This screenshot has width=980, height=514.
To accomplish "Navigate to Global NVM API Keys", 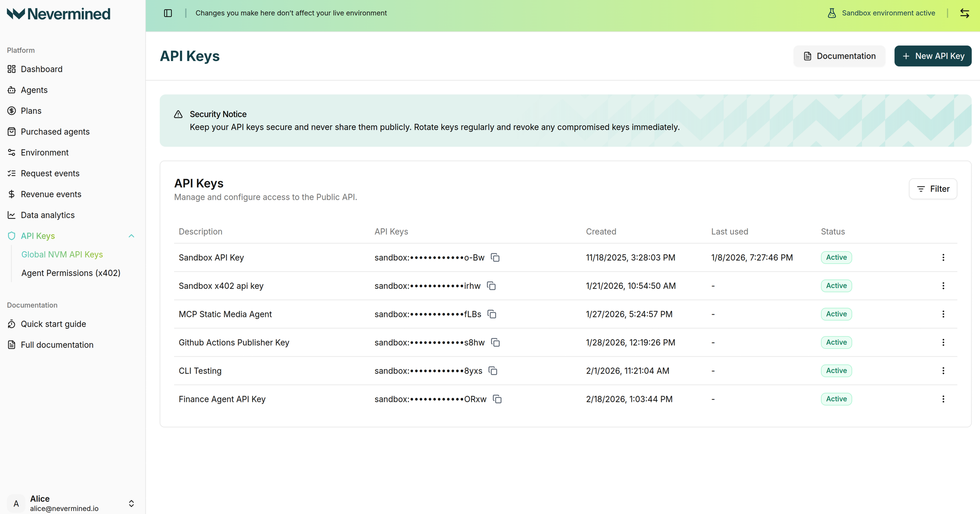I will (x=62, y=254).
